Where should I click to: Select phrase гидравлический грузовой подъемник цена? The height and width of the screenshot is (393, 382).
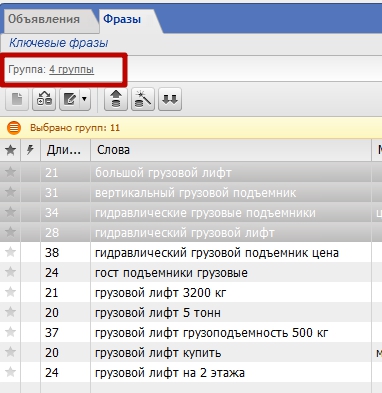point(217,253)
